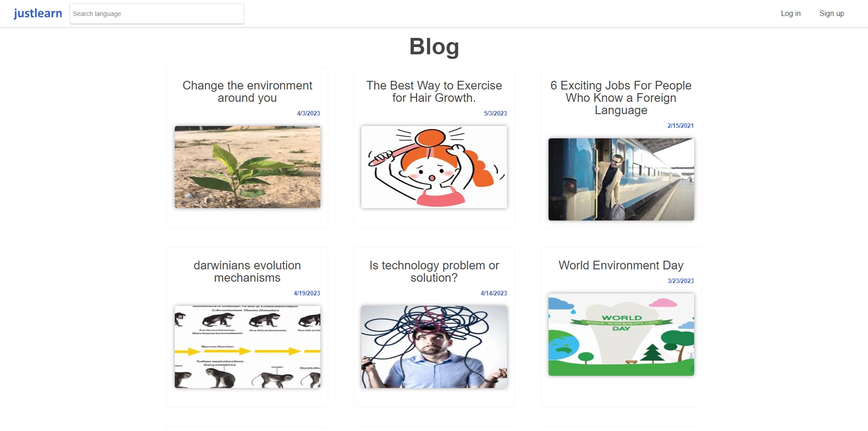This screenshot has width=868, height=431.
Task: Open the Log in page
Action: coord(790,14)
